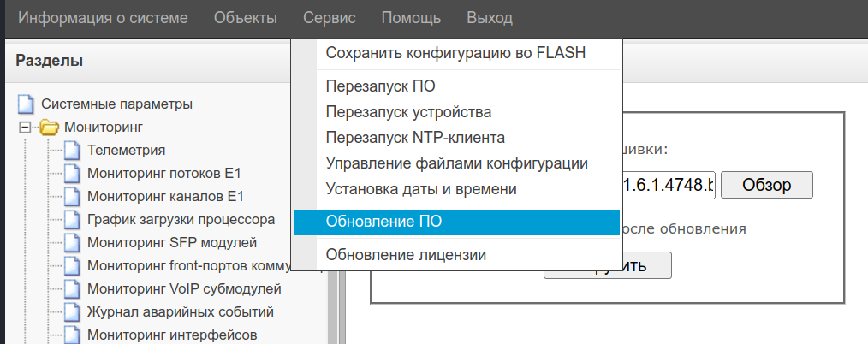Click the Мониторинг folder icon
The width and height of the screenshot is (868, 344).
50,128
